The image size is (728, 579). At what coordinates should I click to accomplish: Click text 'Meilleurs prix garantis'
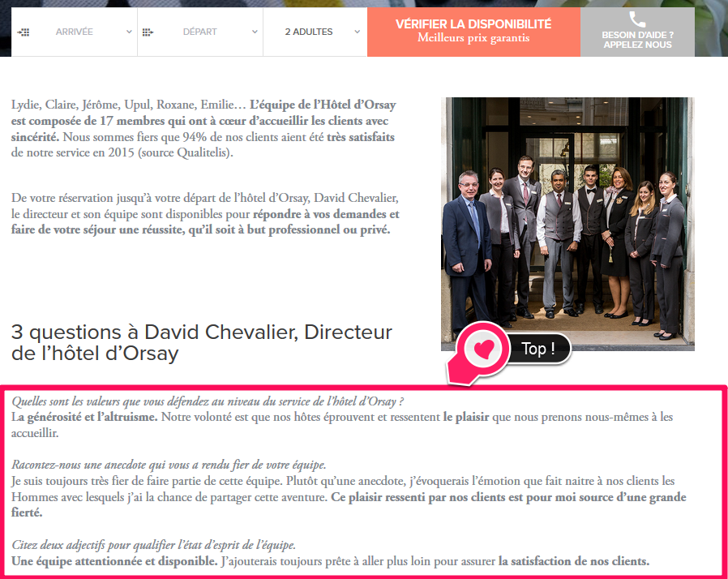(473, 38)
